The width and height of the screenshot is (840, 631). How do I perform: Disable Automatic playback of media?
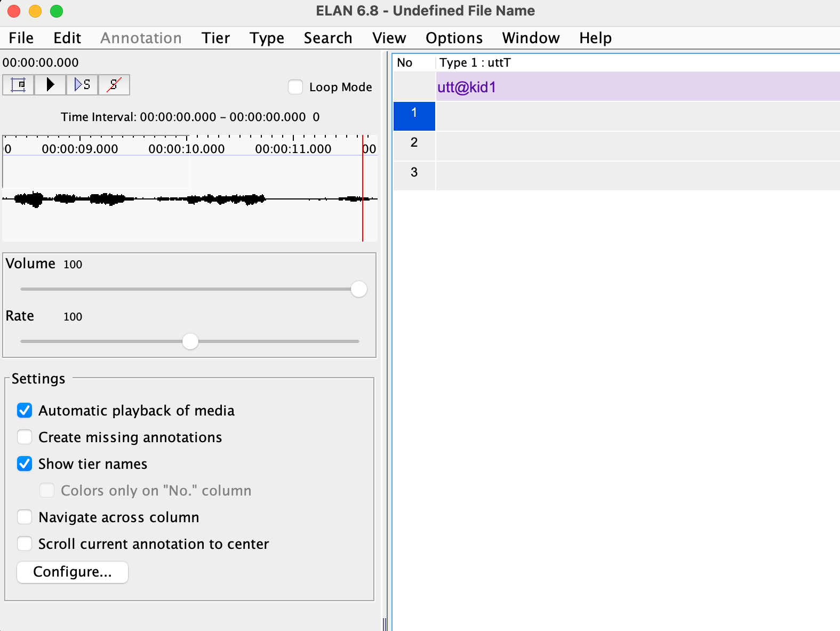pyautogui.click(x=25, y=411)
